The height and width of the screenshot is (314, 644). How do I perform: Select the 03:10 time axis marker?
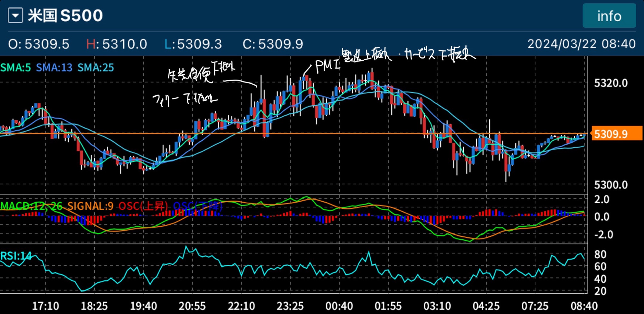[437, 306]
